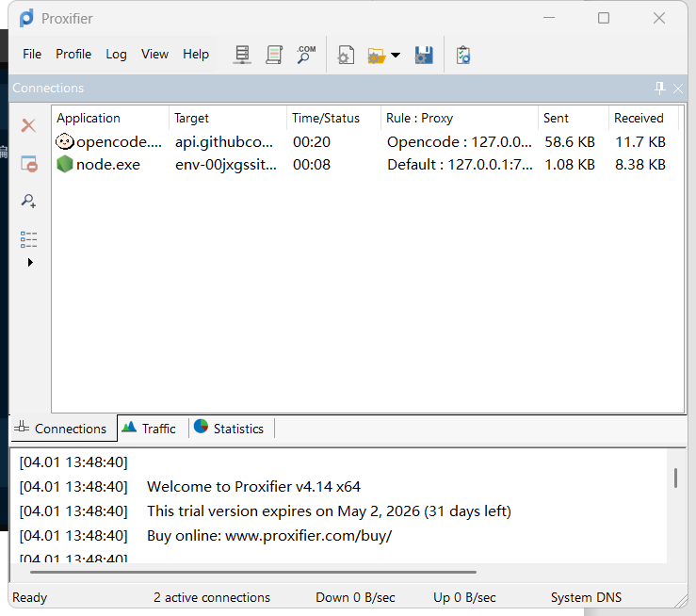696x616 pixels.
Task: Click target env-00jxgssit... cell
Action: pos(226,165)
